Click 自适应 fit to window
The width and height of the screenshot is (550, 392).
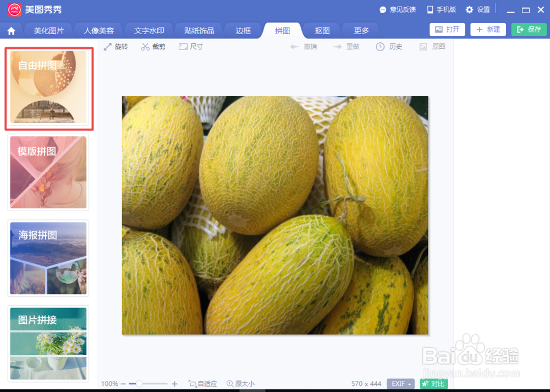pos(203,384)
